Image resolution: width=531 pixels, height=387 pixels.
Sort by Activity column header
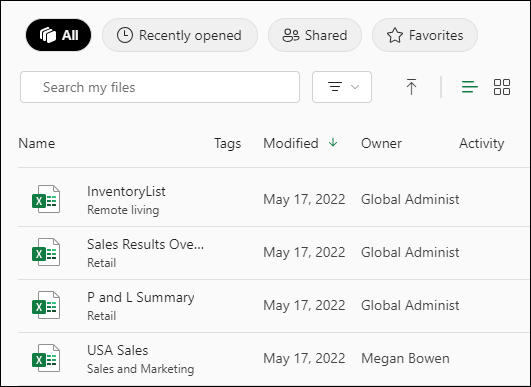482,144
